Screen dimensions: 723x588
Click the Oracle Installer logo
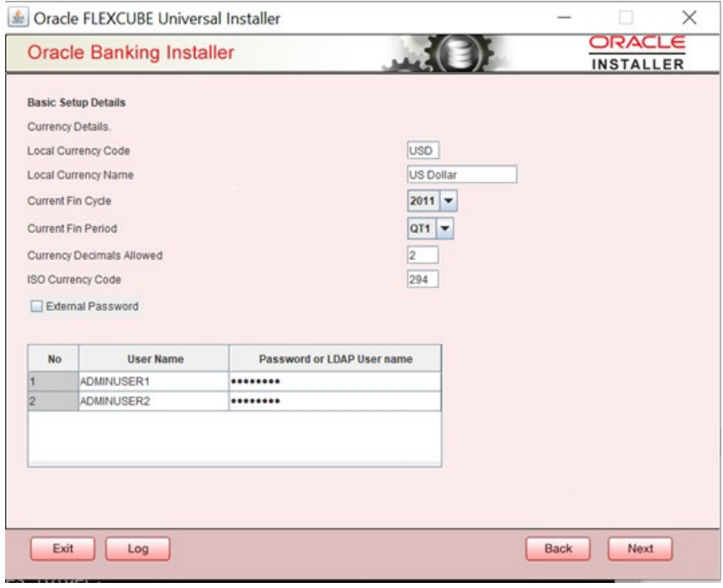point(637,52)
